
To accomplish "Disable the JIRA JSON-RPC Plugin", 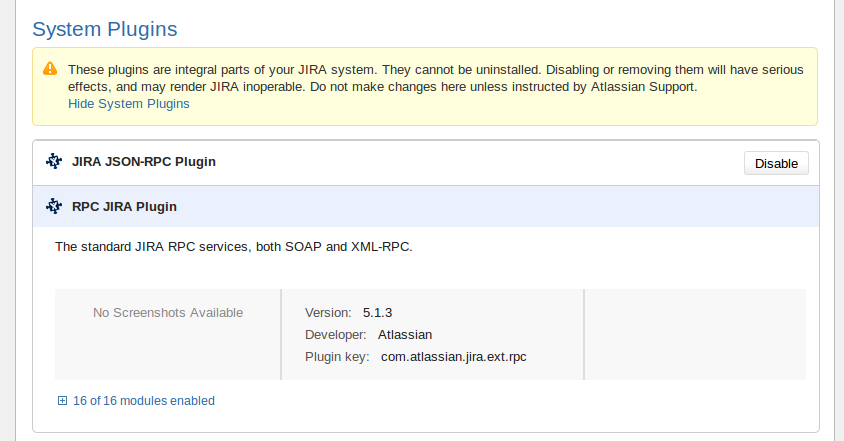I will (x=776, y=163).
